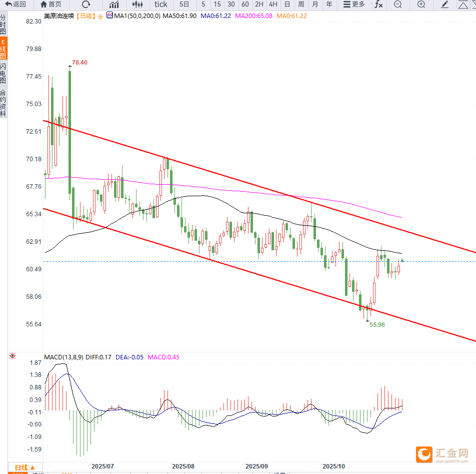Zoom out the chart with minus magnifier
This screenshot has height=474, width=476.
point(397,4)
